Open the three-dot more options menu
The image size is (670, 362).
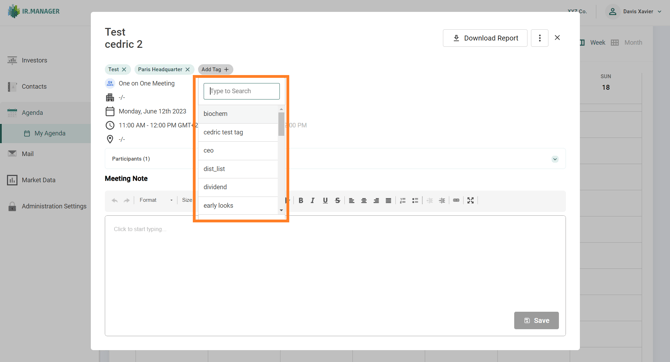540,38
